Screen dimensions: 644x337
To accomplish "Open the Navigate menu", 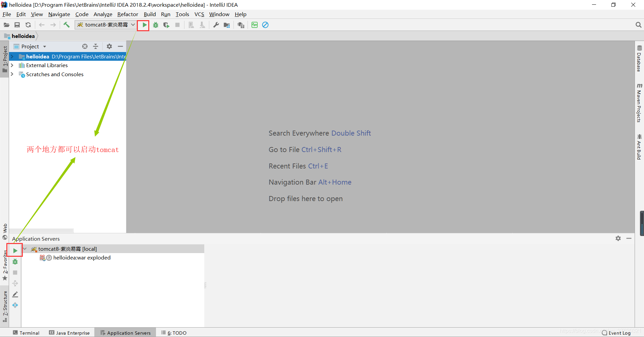I will [x=59, y=14].
